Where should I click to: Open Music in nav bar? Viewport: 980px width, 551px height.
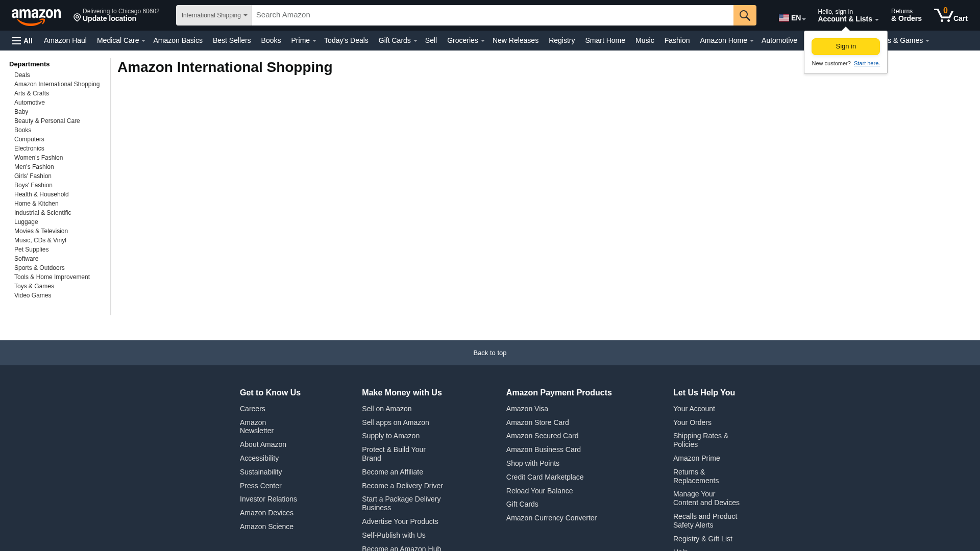645,40
